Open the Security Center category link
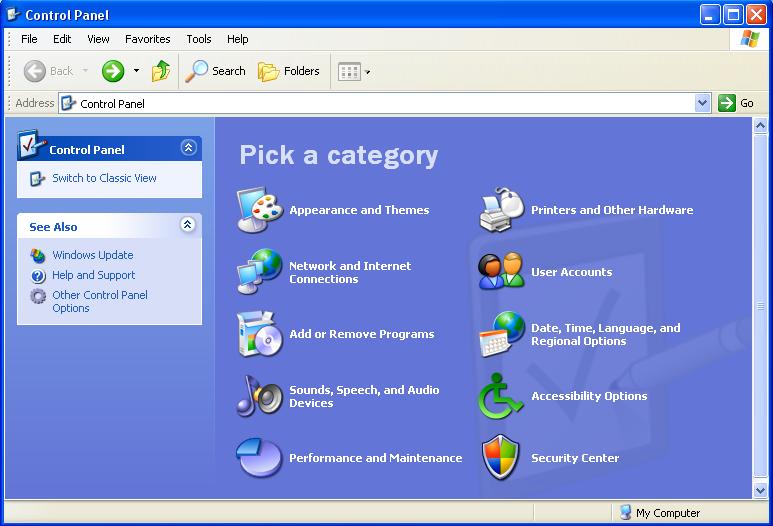Screen dimensions: 773x526 pyautogui.click(x=575, y=458)
